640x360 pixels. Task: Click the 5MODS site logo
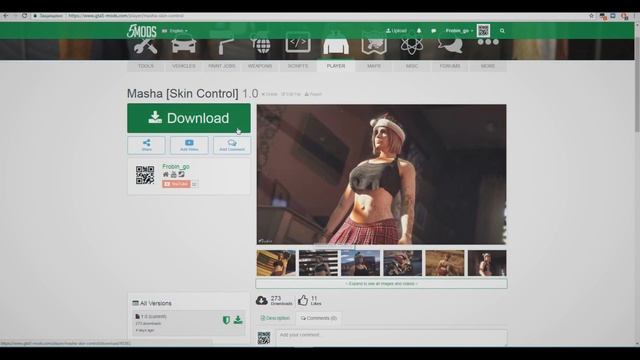pos(142,31)
